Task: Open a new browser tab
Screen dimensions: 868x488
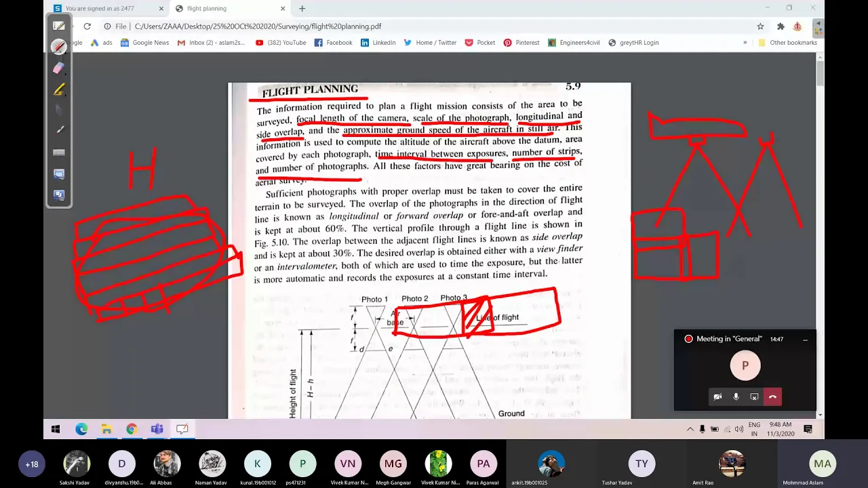Action: pos(302,9)
